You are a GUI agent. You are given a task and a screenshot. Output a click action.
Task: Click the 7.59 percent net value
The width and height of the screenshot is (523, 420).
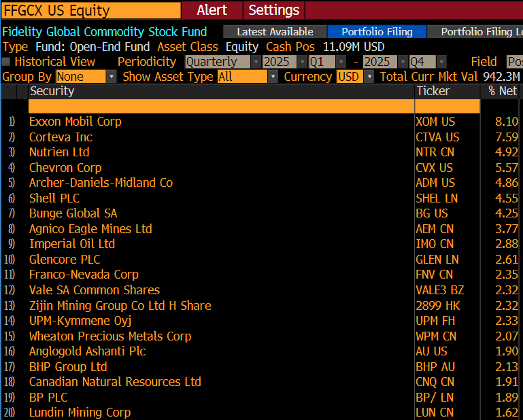tap(506, 137)
